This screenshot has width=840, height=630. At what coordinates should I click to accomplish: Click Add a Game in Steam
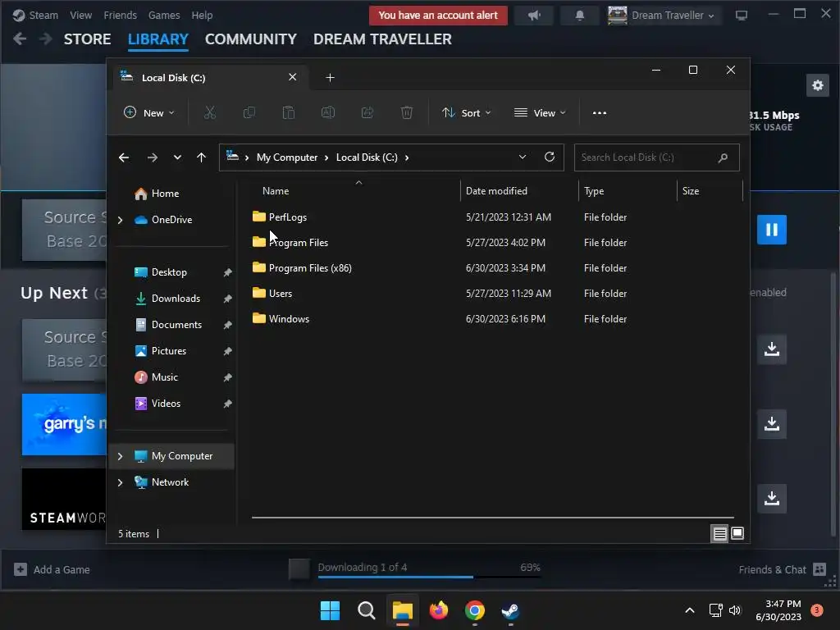52,569
